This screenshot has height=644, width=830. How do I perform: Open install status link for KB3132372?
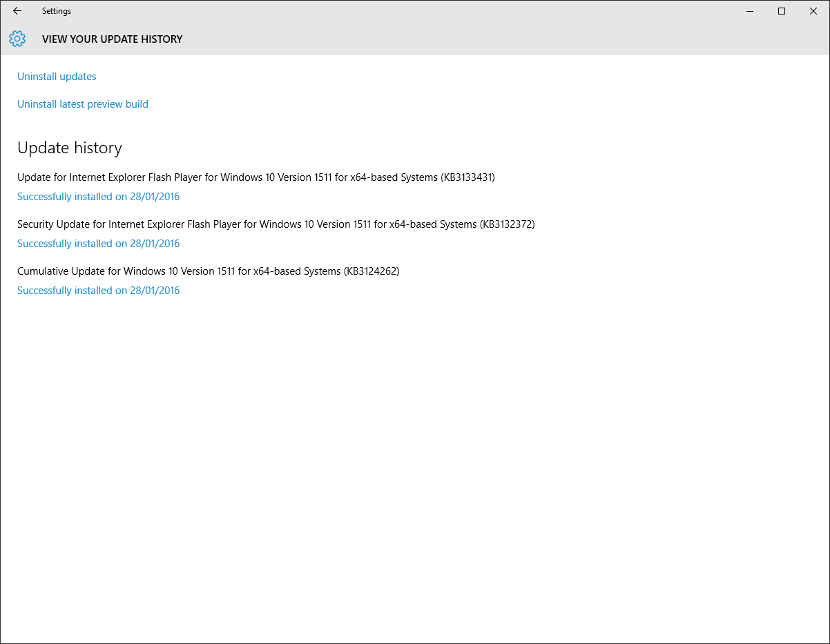(x=98, y=244)
